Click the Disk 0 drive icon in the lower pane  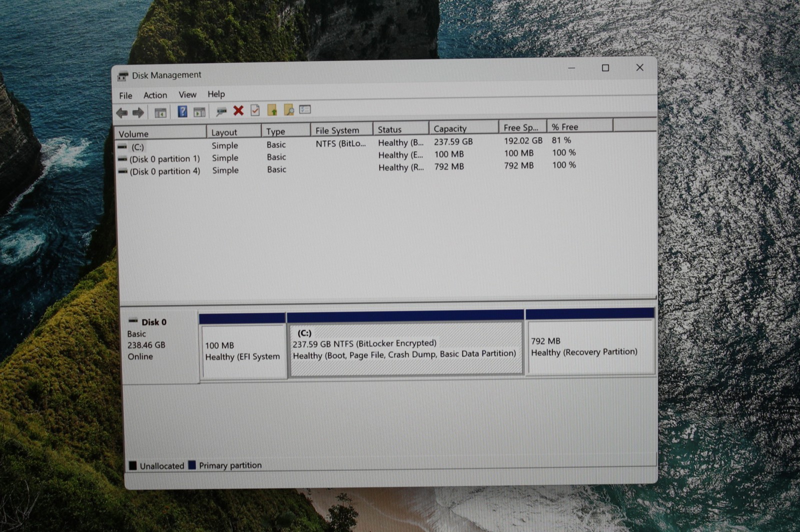click(x=133, y=321)
